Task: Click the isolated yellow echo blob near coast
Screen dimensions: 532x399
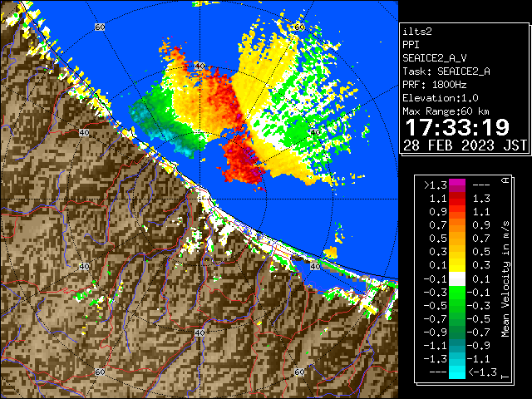Action: click(331, 253)
